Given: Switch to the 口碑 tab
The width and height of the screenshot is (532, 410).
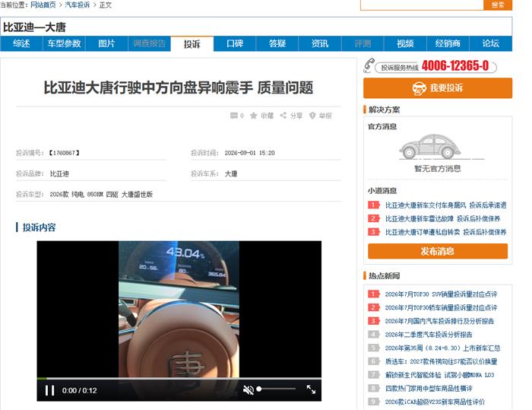Looking at the screenshot, I should tap(235, 43).
